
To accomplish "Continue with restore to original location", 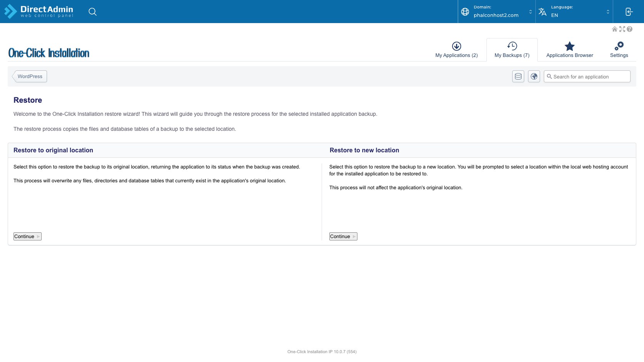I will (27, 236).
